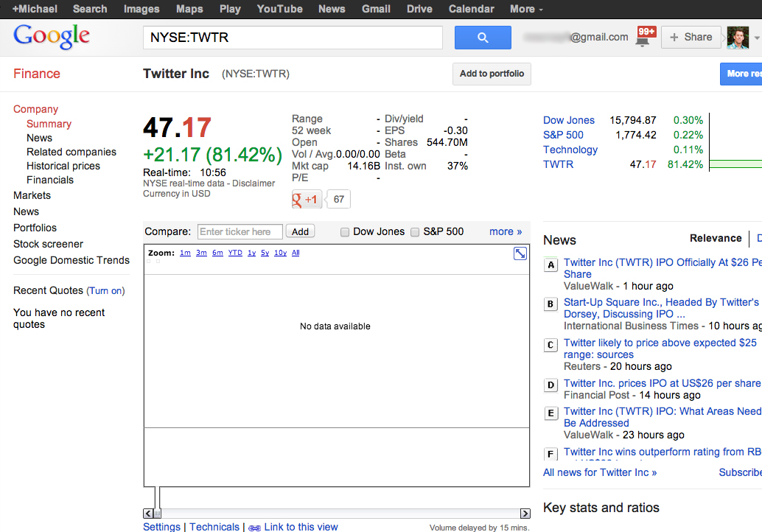Open Images in the top bar
Viewport: 762px width, 532px height.
pyautogui.click(x=141, y=9)
